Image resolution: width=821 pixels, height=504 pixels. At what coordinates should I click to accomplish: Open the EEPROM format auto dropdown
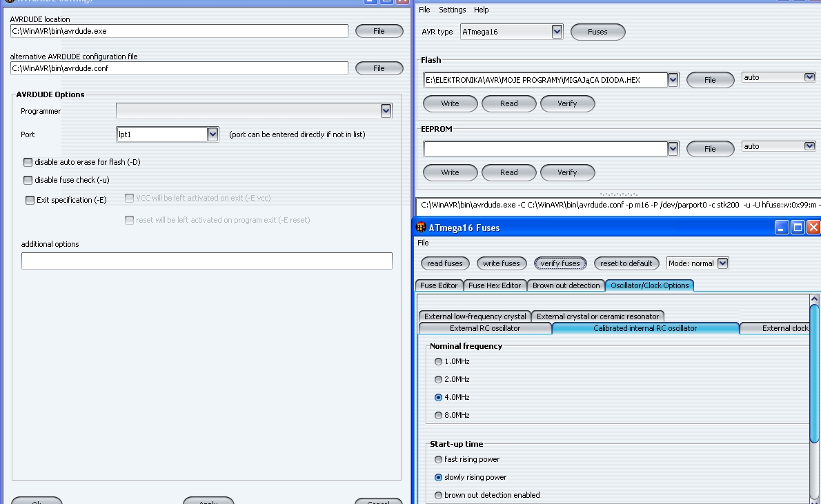coord(809,147)
